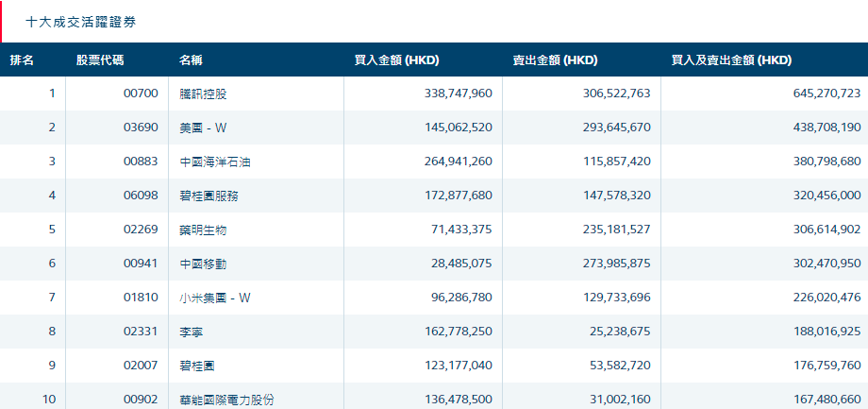Click the 買入及賣出金額 (HKD) column header

pos(731,60)
